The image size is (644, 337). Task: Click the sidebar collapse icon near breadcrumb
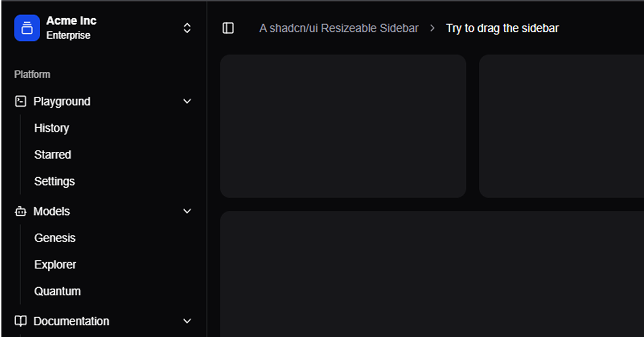tap(228, 28)
